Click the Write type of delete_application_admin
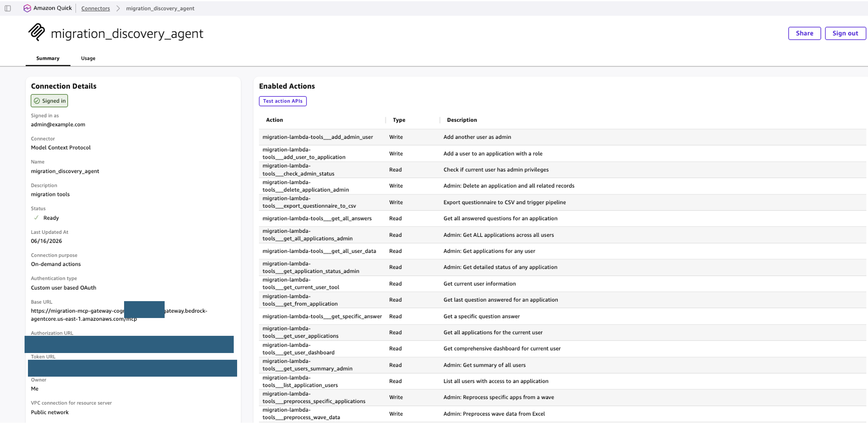 [x=396, y=186]
